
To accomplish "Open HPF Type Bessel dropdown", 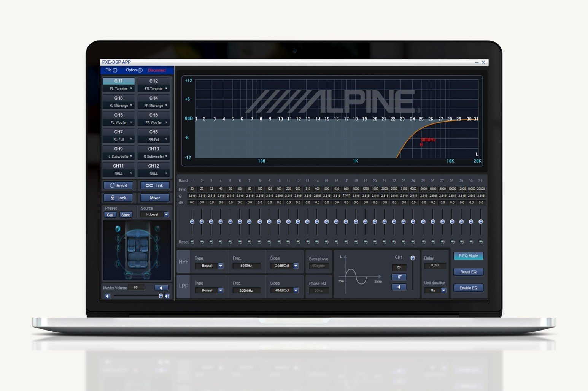I will pos(210,266).
